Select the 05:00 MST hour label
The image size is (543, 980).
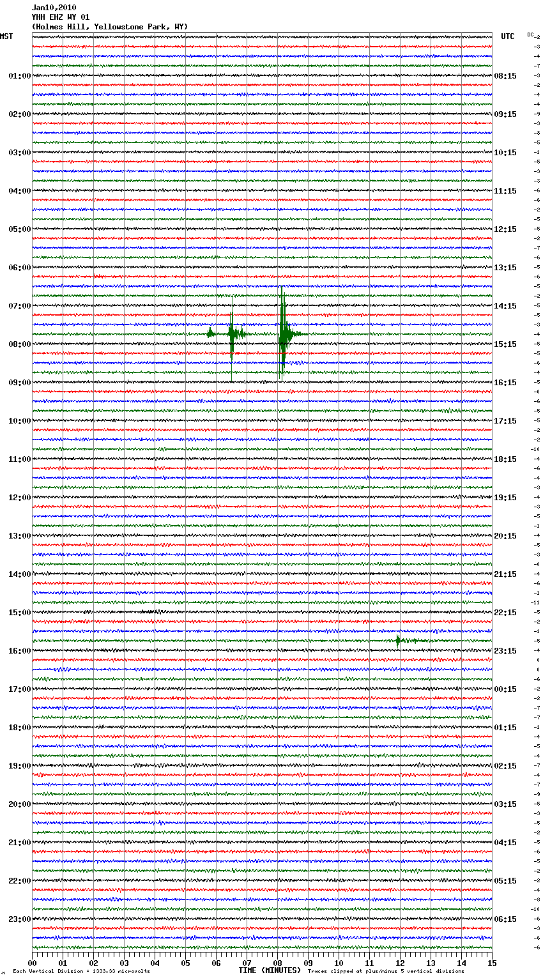[x=20, y=229]
